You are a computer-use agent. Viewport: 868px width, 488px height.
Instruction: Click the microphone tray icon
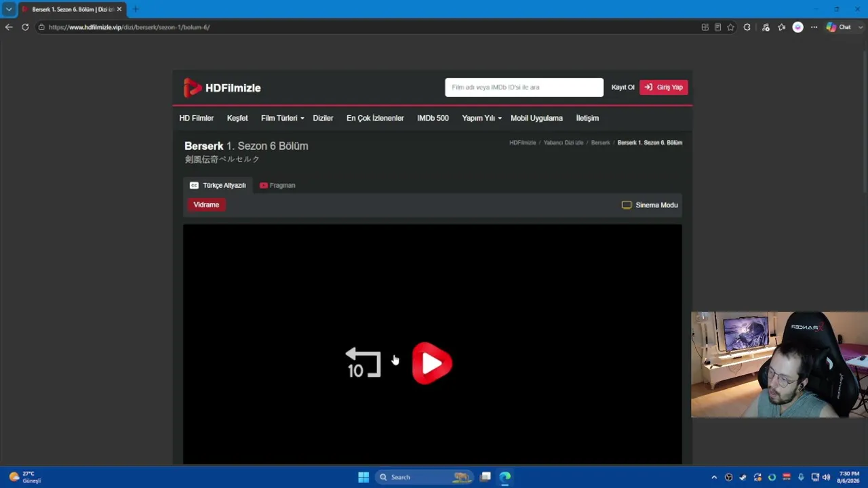pyautogui.click(x=801, y=477)
